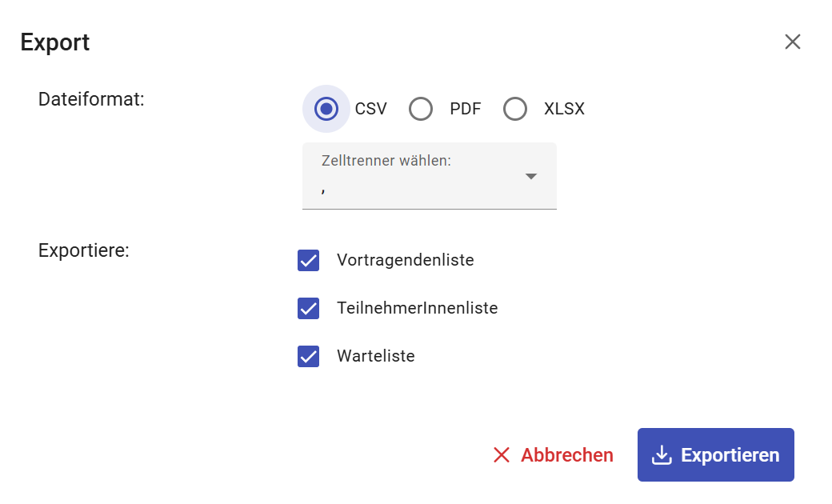Click the Vortragendenliste label text

(405, 261)
